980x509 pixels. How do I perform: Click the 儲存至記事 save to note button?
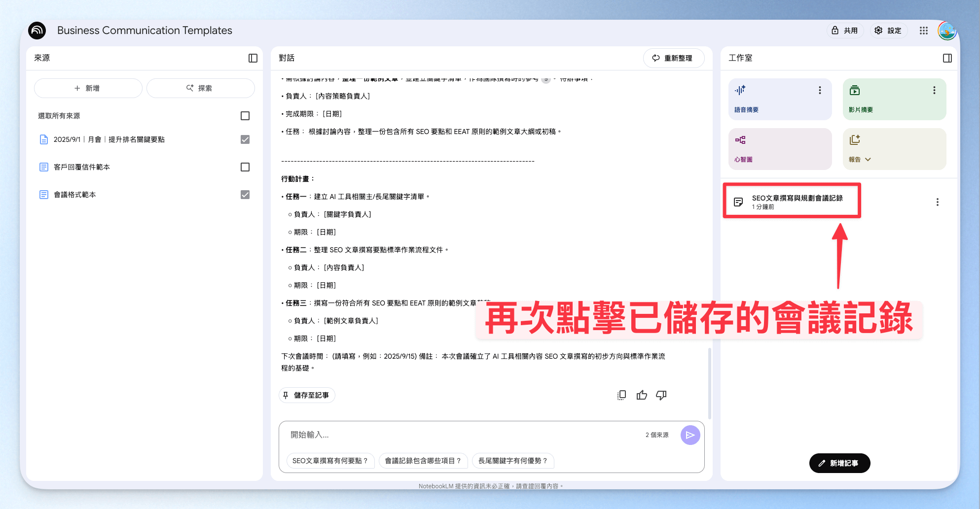click(x=307, y=395)
